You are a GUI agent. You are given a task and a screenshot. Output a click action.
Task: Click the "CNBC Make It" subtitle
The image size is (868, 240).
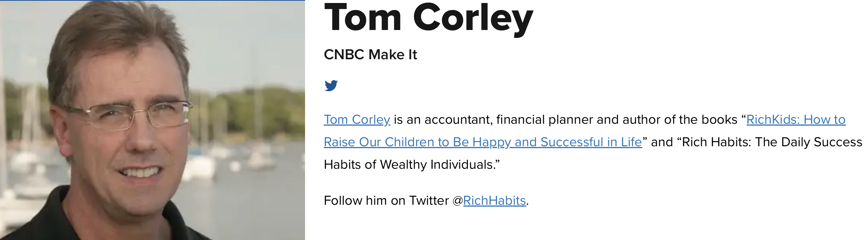[370, 55]
